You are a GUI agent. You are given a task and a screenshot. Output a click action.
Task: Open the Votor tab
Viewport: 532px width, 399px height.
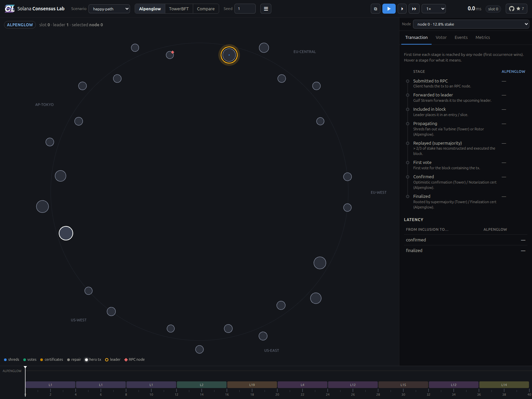click(x=441, y=38)
